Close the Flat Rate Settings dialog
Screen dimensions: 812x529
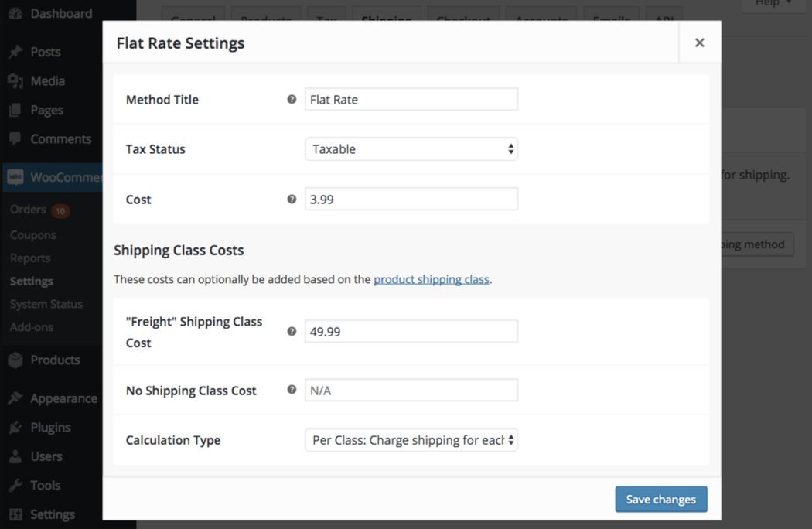pyautogui.click(x=699, y=43)
